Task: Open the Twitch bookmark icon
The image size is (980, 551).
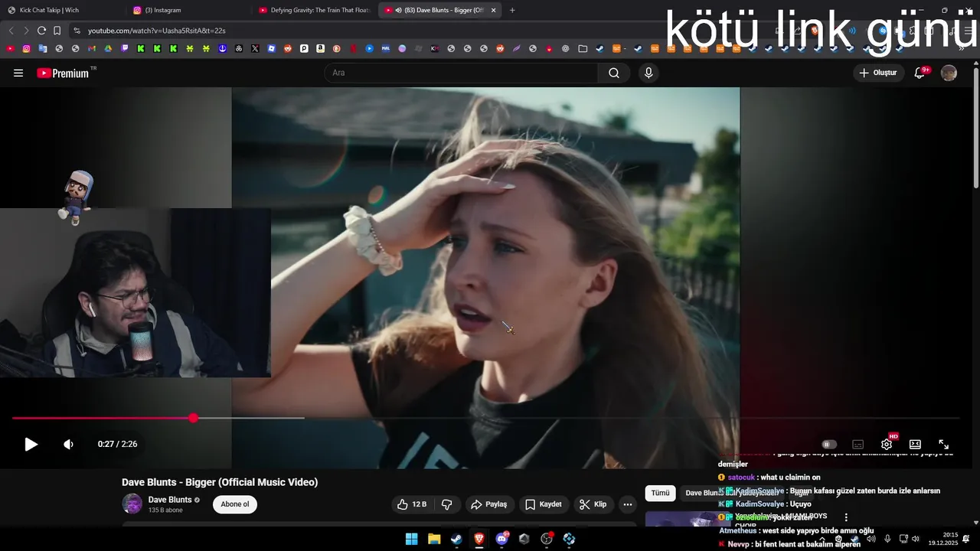Action: [x=125, y=48]
